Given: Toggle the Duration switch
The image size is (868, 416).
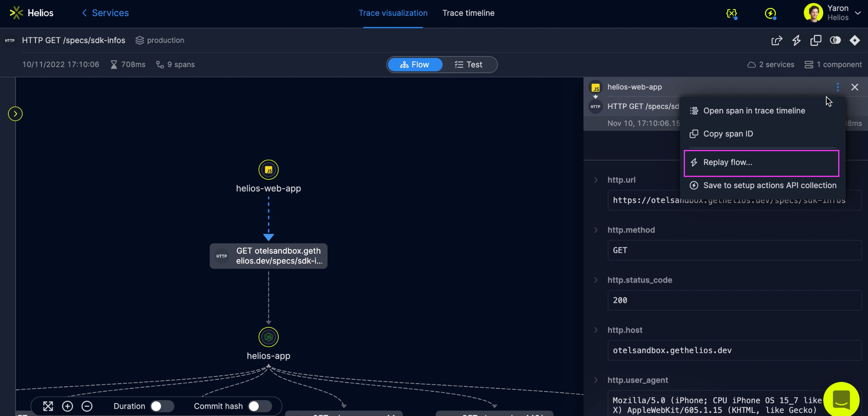Looking at the screenshot, I should pos(162,406).
